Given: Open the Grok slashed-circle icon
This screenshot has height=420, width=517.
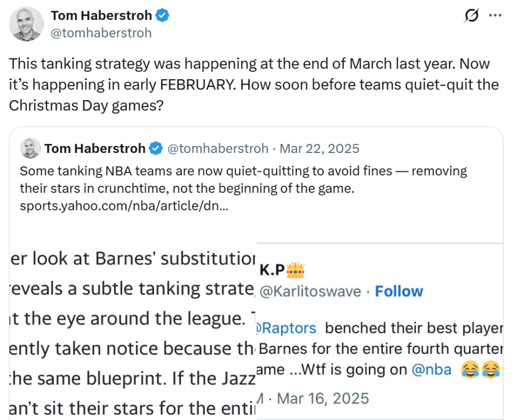Looking at the screenshot, I should click(471, 16).
